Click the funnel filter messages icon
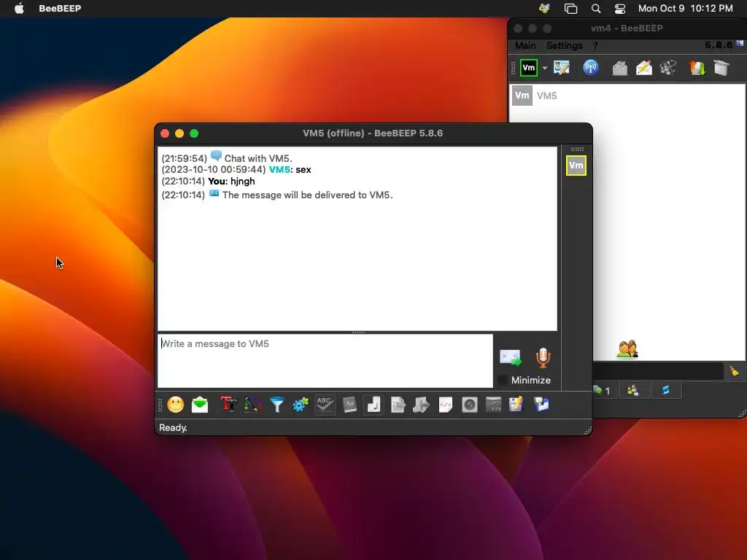 [x=276, y=405]
